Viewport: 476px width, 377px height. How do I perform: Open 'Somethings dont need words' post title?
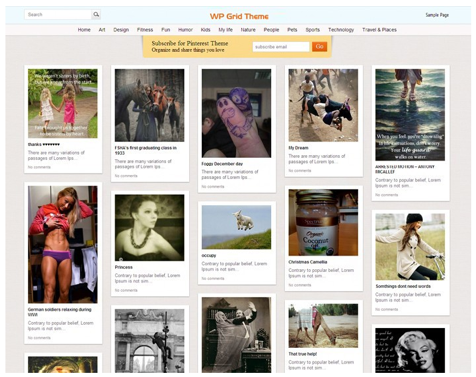[403, 286]
